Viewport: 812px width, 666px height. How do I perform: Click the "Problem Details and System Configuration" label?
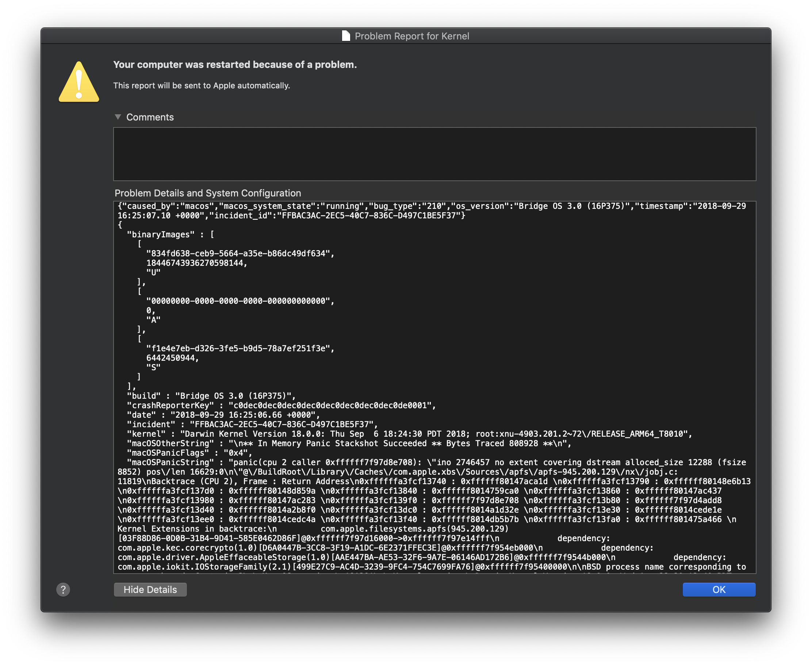[207, 193]
